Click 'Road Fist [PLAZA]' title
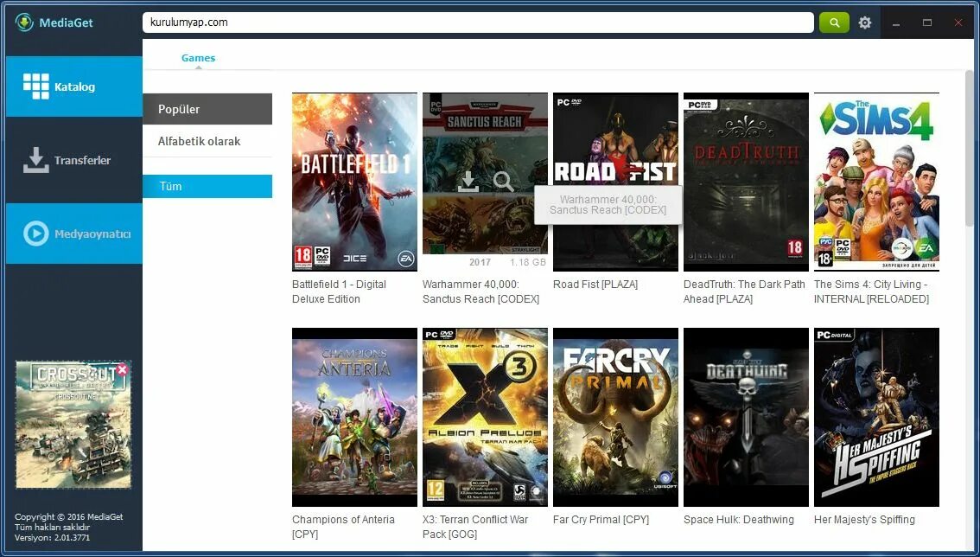The width and height of the screenshot is (980, 557). coord(595,285)
